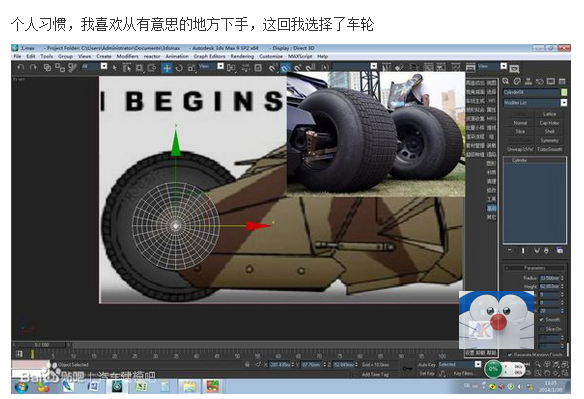Screen dimensions: 584x399
Task: Apply the Symmetry modifier button
Action: tap(549, 140)
